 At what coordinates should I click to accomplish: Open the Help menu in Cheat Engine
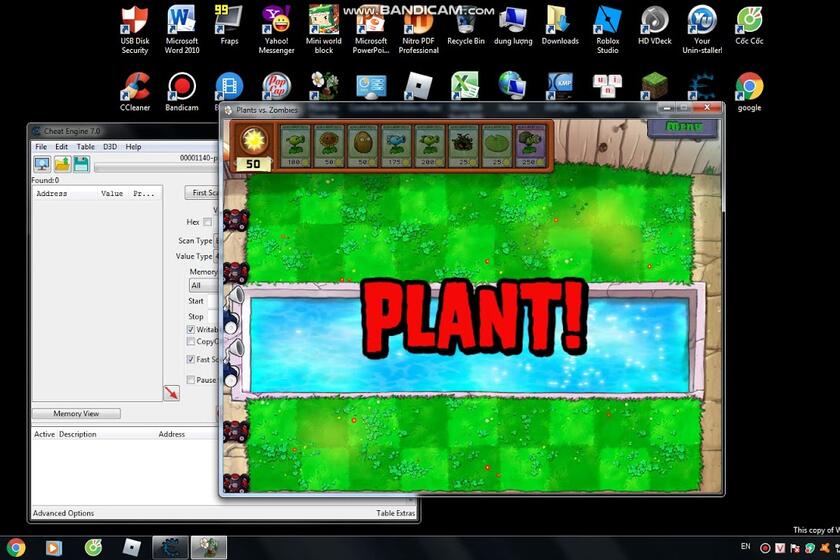(133, 147)
